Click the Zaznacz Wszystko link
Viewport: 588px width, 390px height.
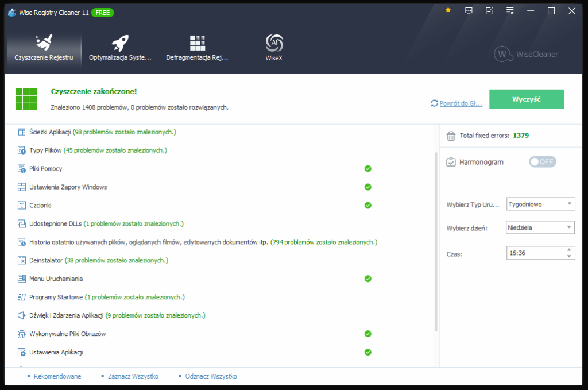coord(133,376)
